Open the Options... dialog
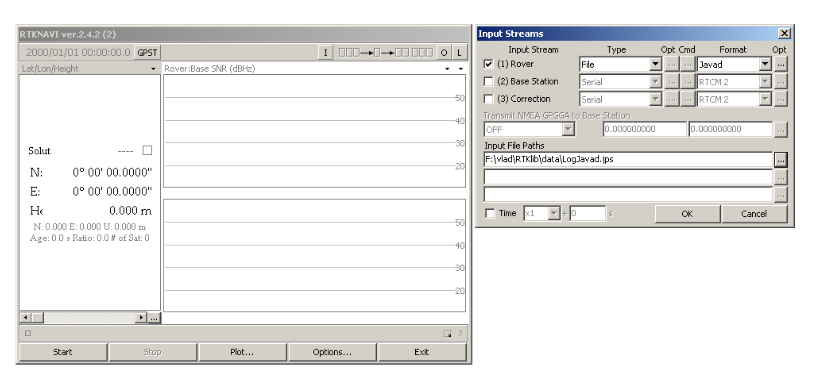Image resolution: width=827 pixels, height=374 pixels. pyautogui.click(x=332, y=352)
